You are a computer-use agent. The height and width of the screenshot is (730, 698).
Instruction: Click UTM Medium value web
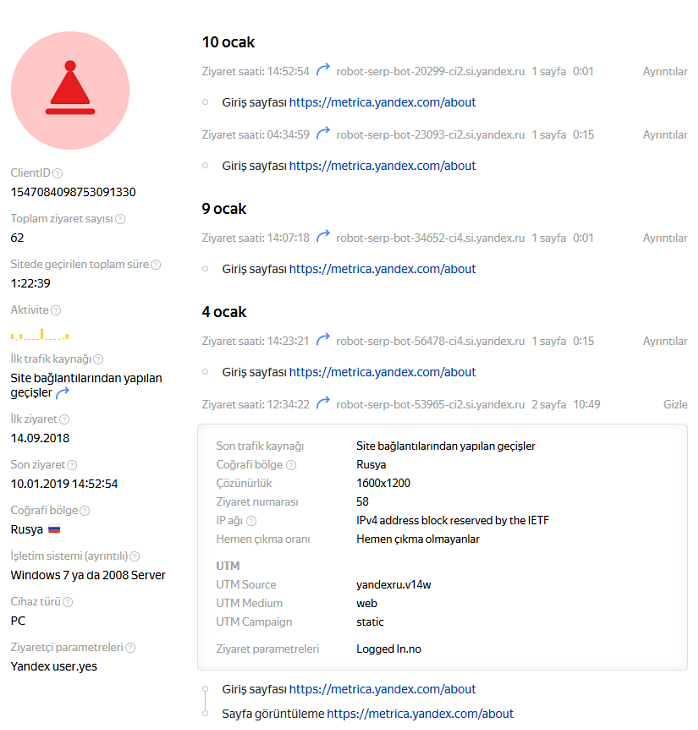coord(366,603)
